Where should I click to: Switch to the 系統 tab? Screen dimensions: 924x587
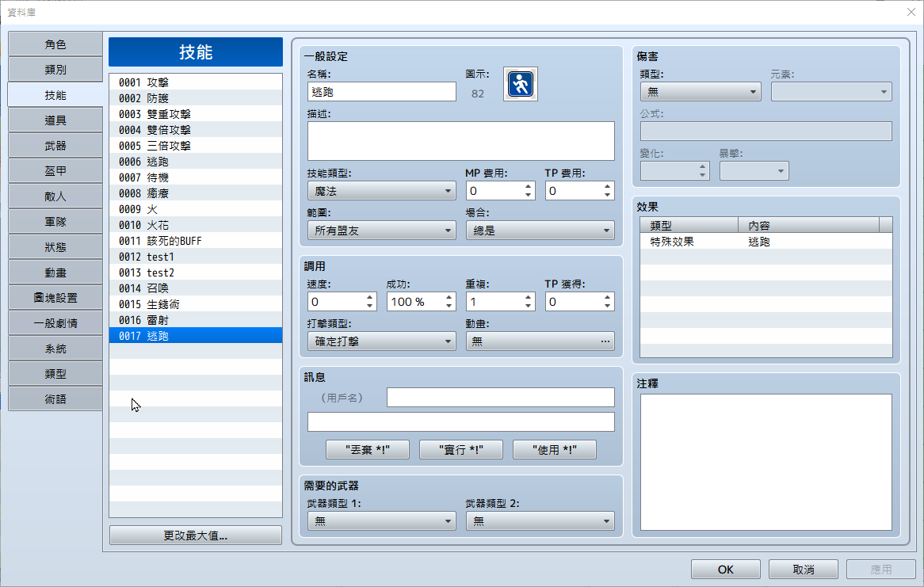coord(55,349)
